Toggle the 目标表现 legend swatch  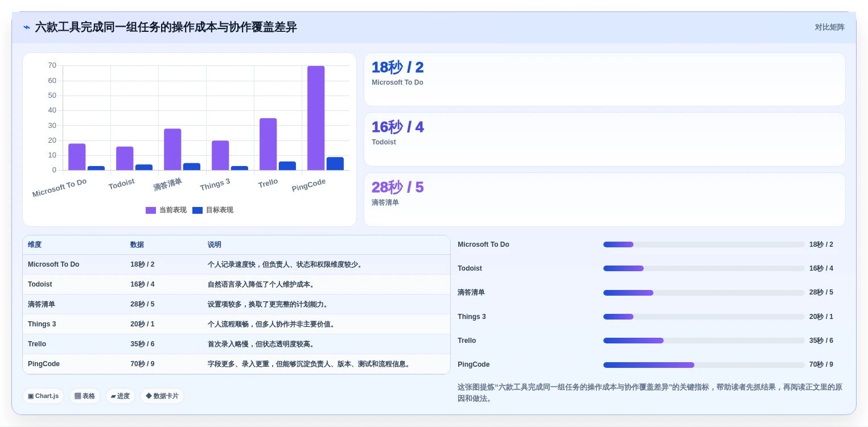click(198, 210)
